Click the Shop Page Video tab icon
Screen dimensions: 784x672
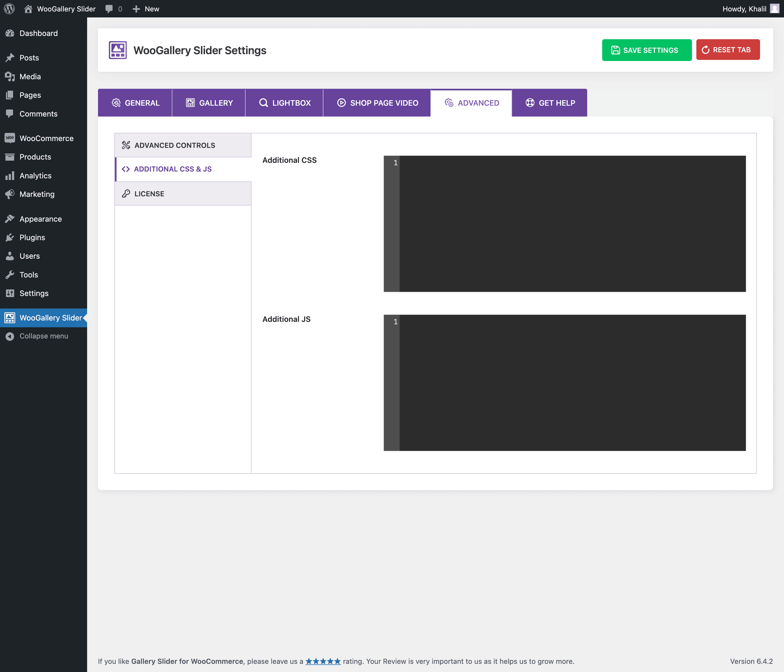(341, 103)
